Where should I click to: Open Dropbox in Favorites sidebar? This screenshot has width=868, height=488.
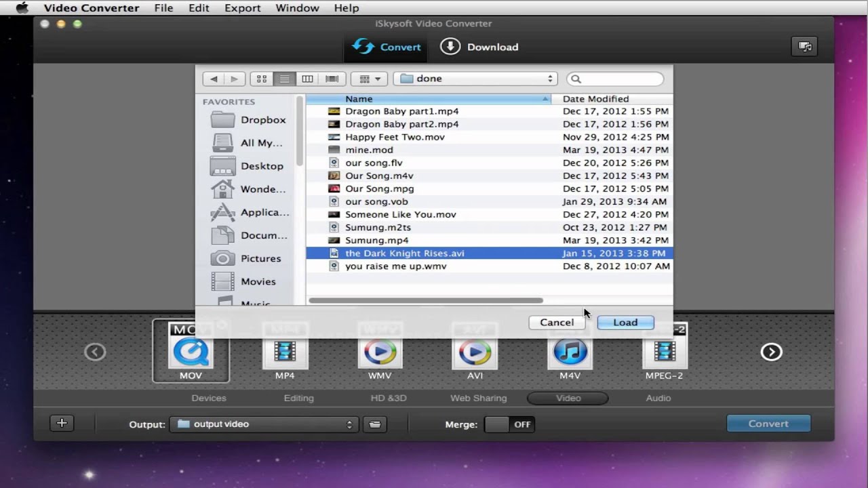pos(248,120)
